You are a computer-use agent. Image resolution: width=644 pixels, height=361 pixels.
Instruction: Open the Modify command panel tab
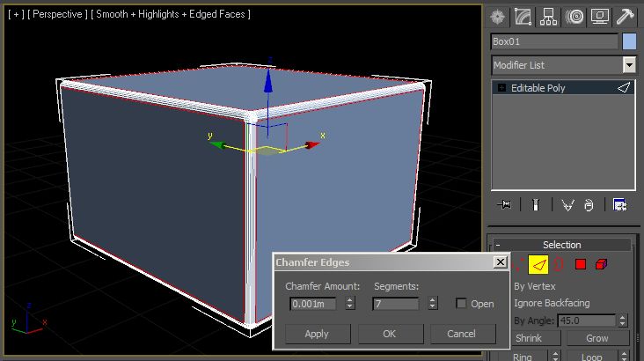(x=523, y=17)
